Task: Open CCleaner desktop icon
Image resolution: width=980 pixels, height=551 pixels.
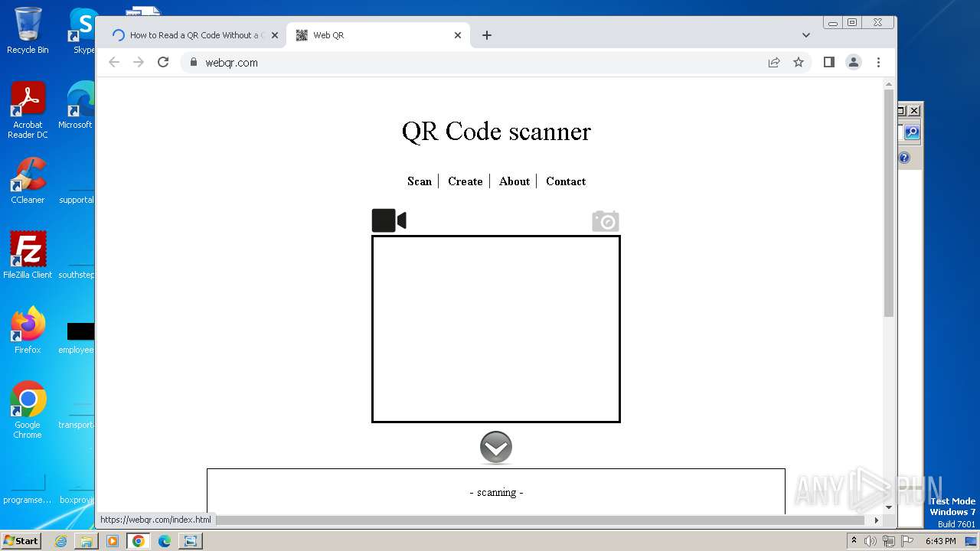Action: click(x=28, y=181)
